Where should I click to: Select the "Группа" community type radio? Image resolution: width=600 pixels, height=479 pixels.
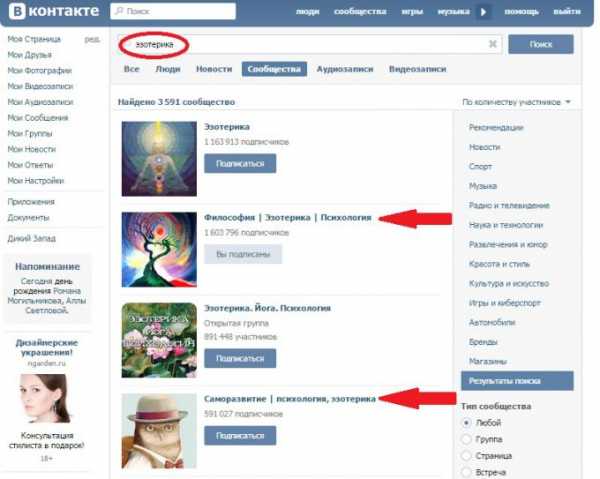coord(466,439)
